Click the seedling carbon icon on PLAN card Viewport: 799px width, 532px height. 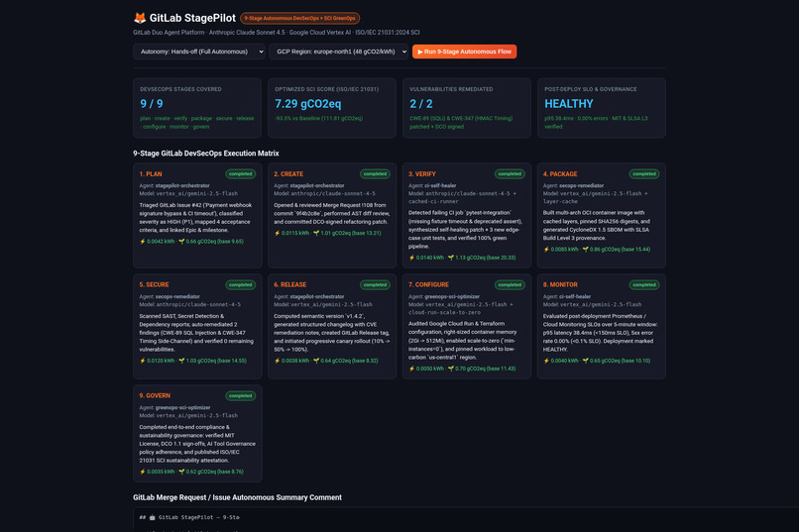pos(181,242)
